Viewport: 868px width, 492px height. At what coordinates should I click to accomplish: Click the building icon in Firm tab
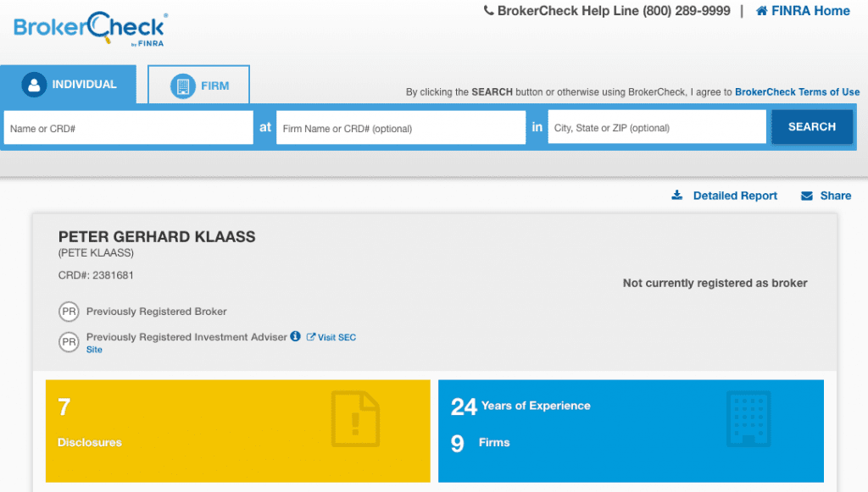pos(181,86)
